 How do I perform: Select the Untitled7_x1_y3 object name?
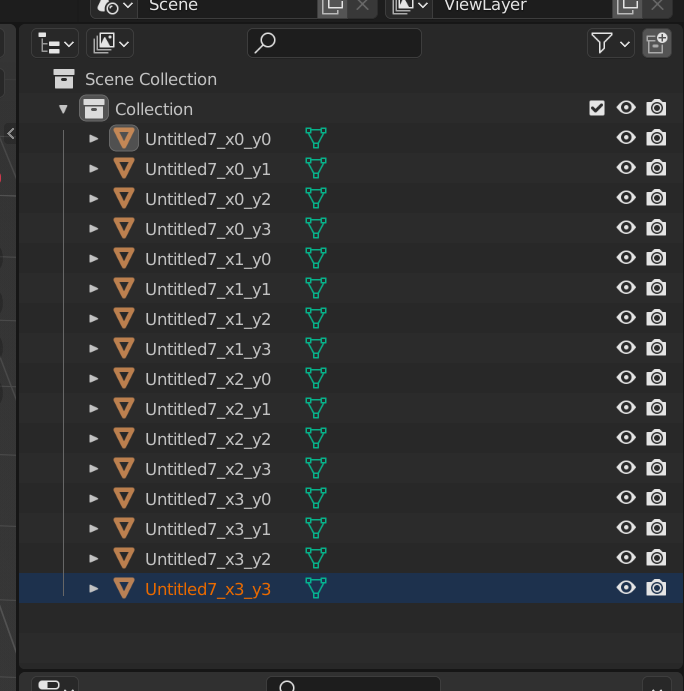pos(208,349)
